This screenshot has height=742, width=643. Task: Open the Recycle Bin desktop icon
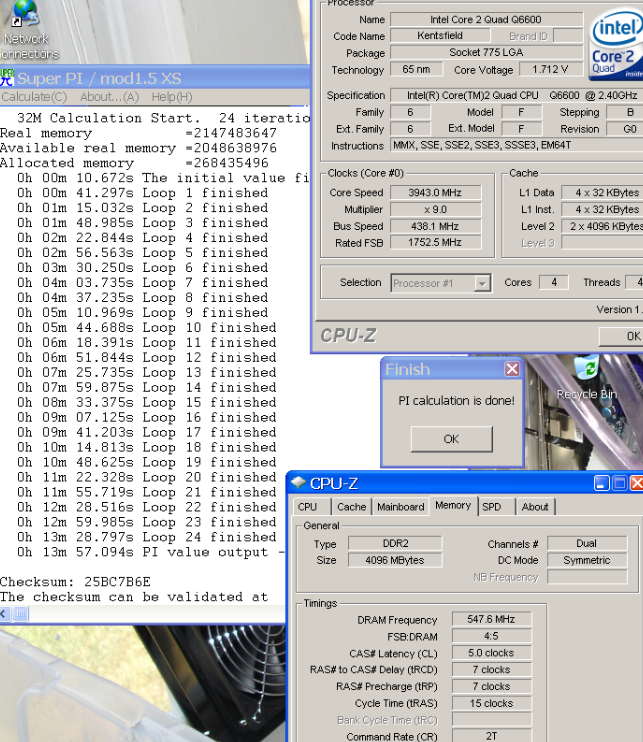[587, 379]
